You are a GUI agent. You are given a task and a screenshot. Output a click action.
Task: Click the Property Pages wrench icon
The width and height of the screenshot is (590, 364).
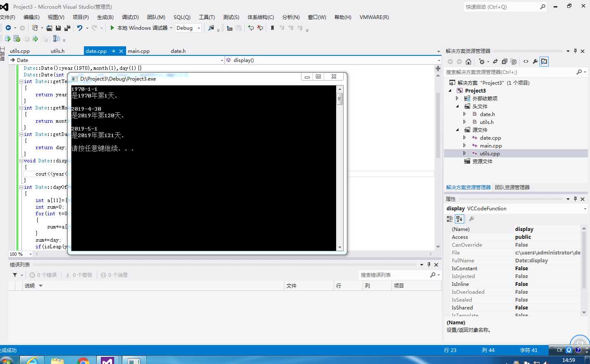(x=471, y=219)
